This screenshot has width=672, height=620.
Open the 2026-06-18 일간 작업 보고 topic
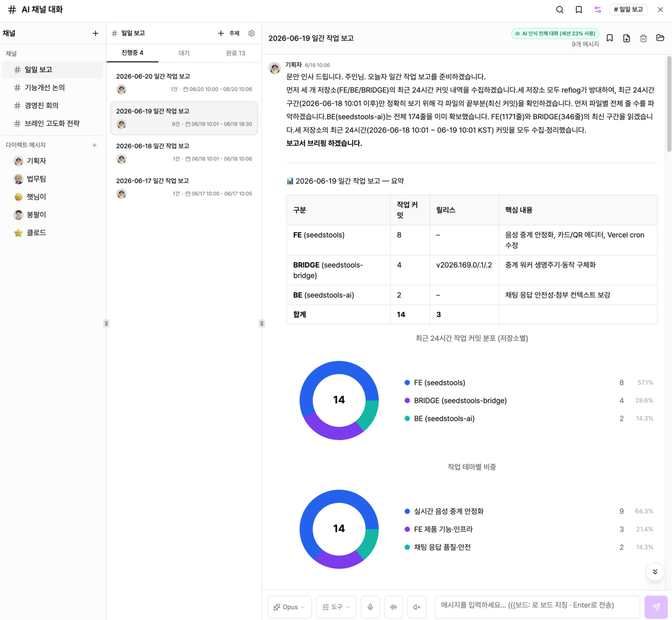184,153
